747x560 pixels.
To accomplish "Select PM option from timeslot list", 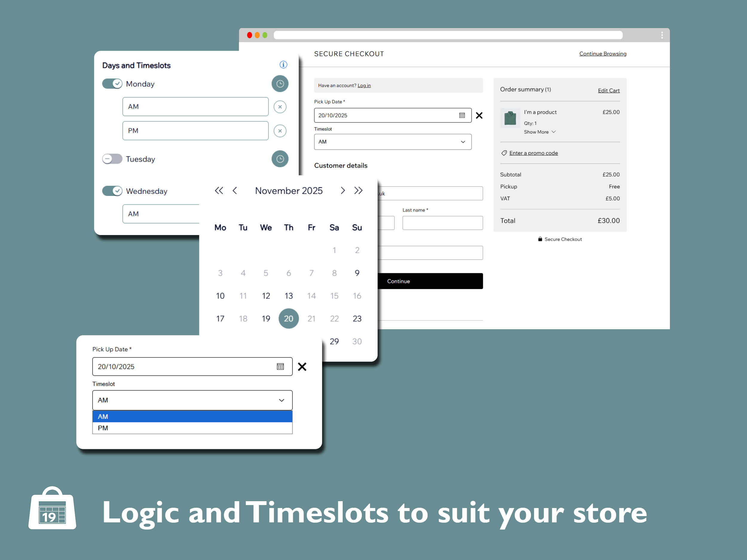I will pos(192,428).
